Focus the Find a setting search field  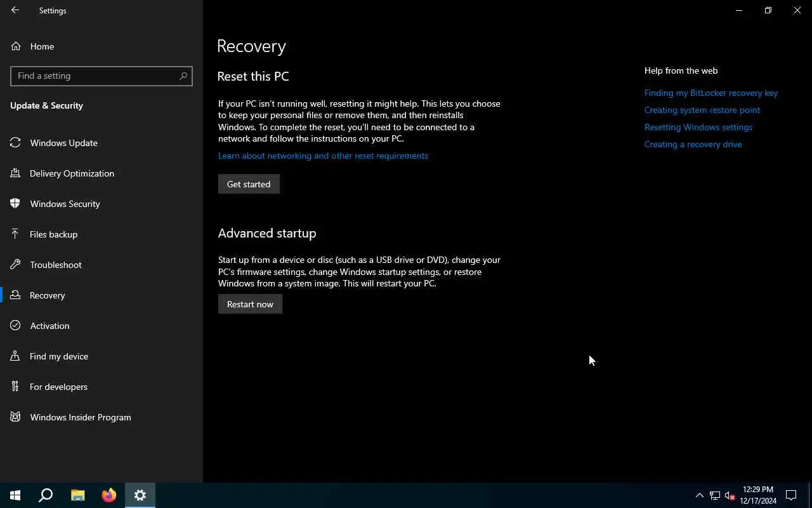(101, 76)
